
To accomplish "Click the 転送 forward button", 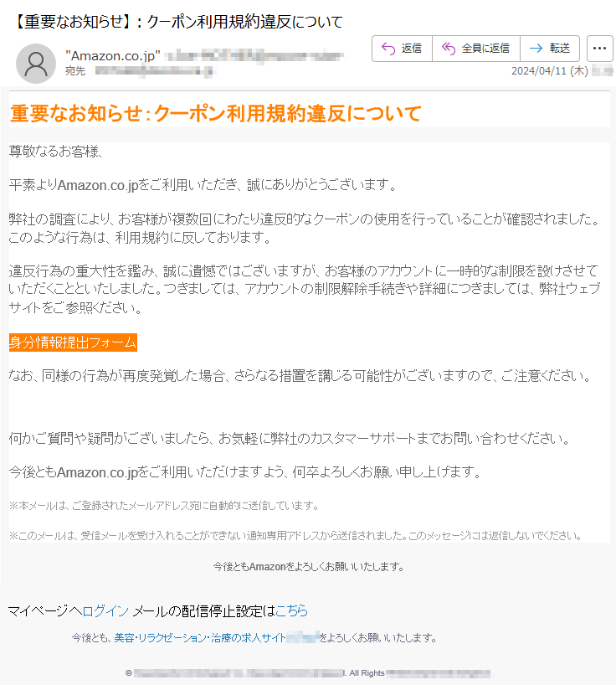I will (550, 49).
